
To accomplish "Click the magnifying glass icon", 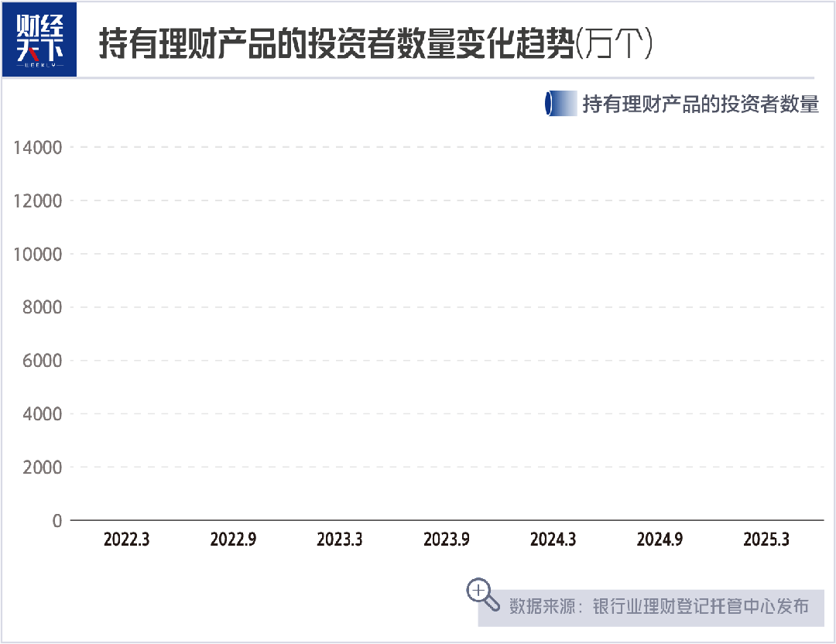I will point(482,594).
